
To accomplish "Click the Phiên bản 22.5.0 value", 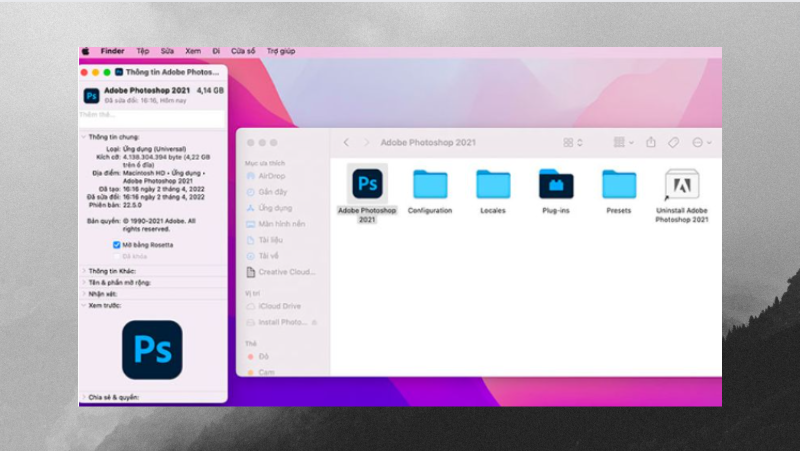I will [132, 205].
